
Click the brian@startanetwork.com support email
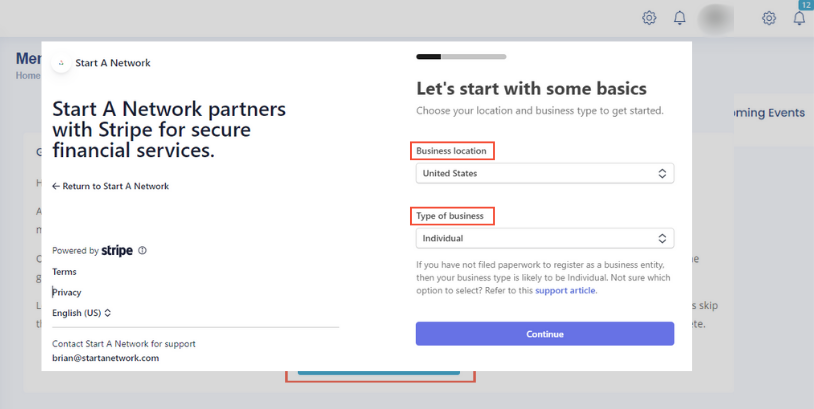(105, 358)
